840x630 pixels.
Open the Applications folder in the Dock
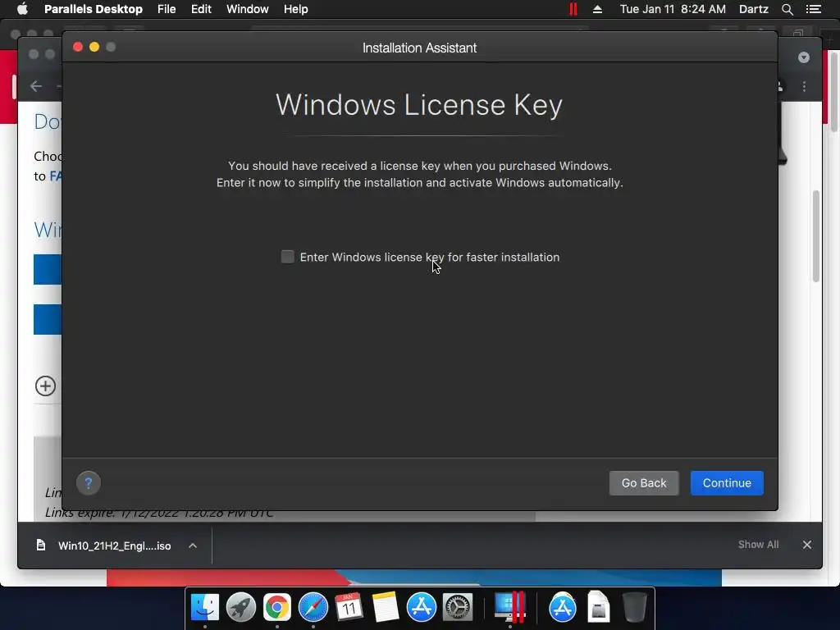click(x=563, y=607)
